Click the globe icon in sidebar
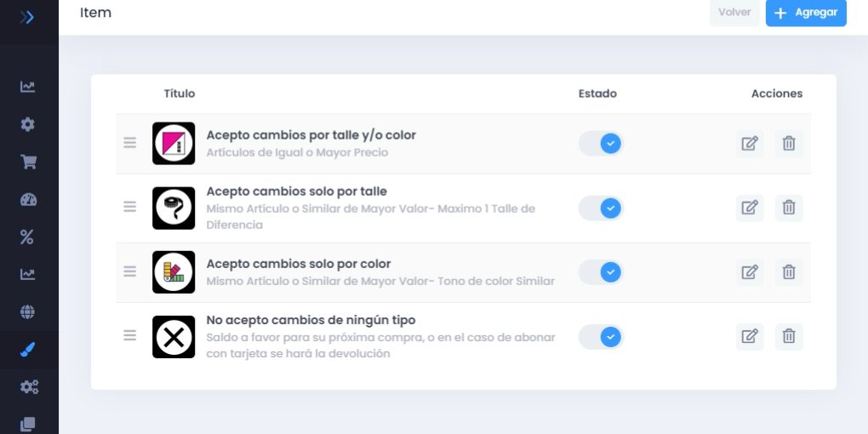The image size is (868, 434). (x=28, y=311)
